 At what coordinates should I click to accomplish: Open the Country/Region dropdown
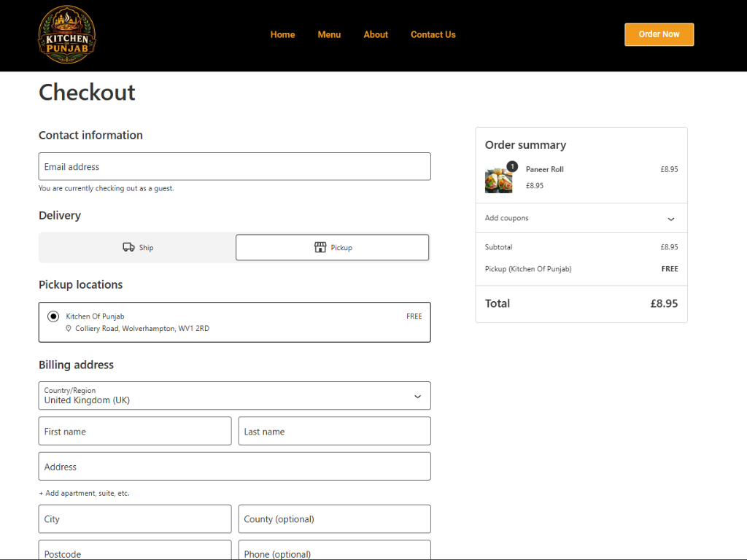(234, 396)
